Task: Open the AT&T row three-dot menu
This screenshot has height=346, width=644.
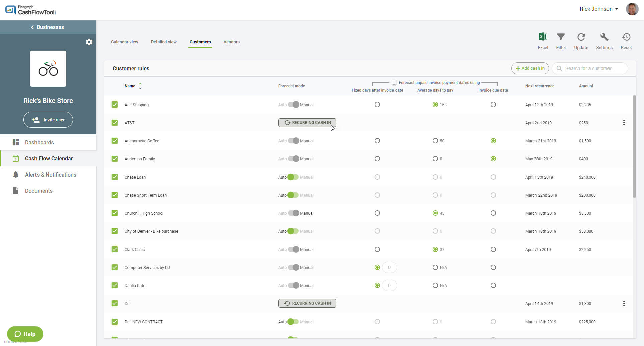Action: tap(624, 123)
